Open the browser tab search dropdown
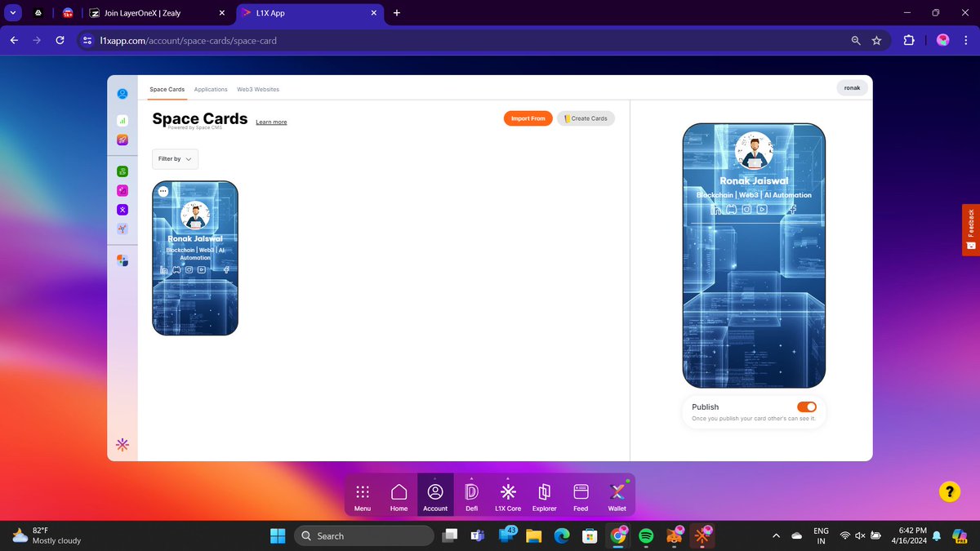This screenshot has height=551, width=980. [13, 13]
